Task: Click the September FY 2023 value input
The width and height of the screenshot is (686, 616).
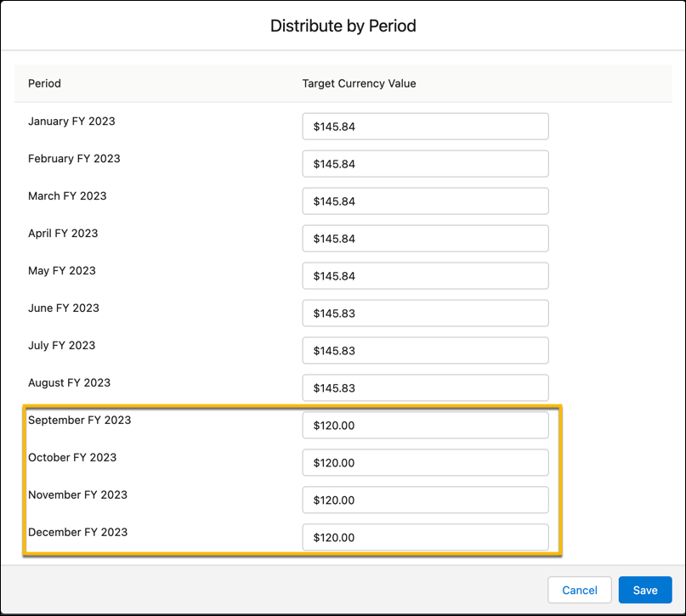Action: (x=425, y=425)
